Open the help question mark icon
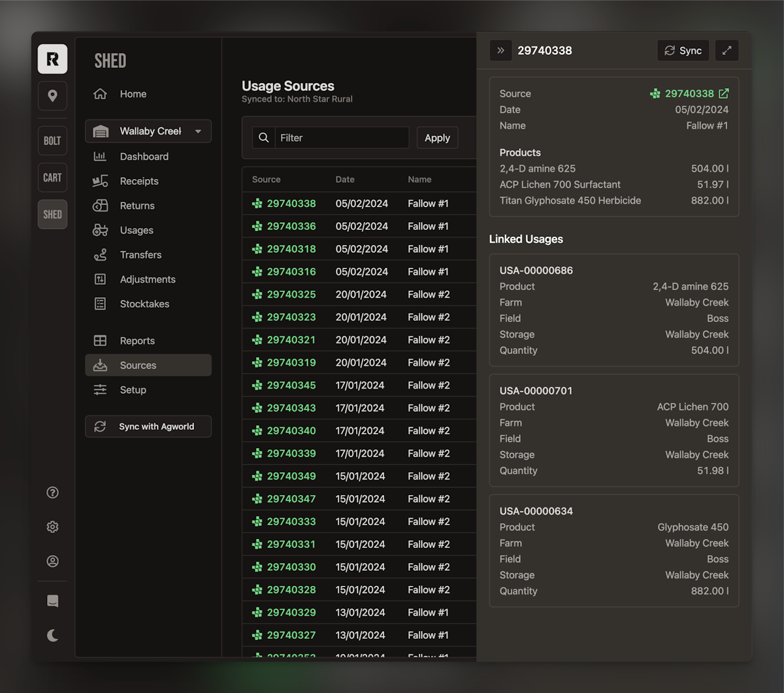This screenshot has width=784, height=693. pos(52,492)
